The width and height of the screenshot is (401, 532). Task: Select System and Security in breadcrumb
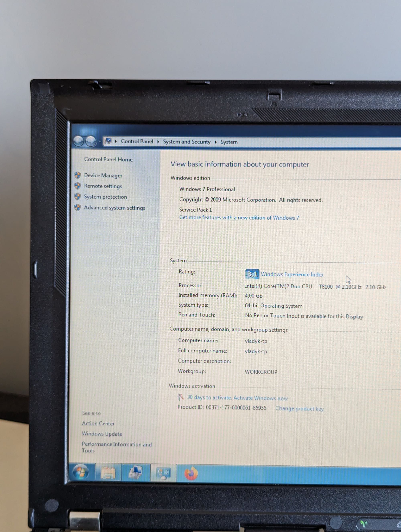point(186,142)
